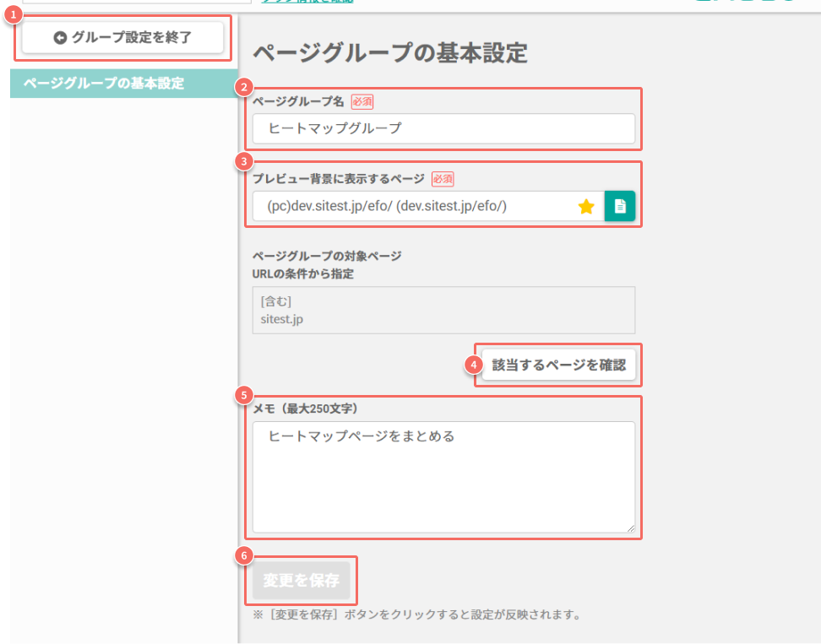Open the green page document icon button
This screenshot has height=644, width=821.
pyautogui.click(x=620, y=206)
